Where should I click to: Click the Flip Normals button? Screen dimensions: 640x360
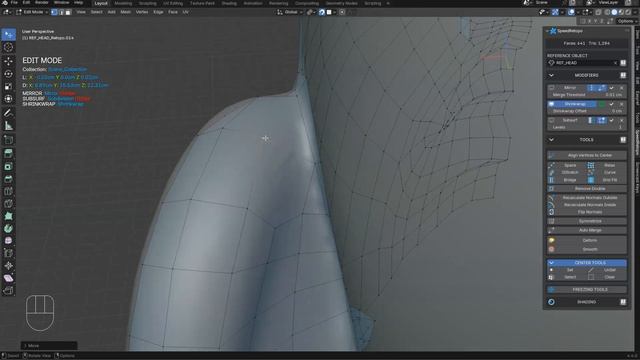pos(587,212)
